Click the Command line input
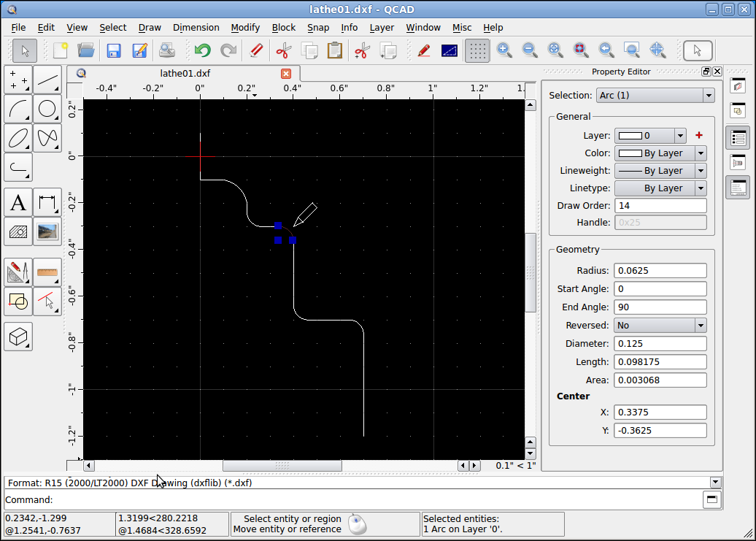Image resolution: width=756 pixels, height=541 pixels. pos(376,499)
